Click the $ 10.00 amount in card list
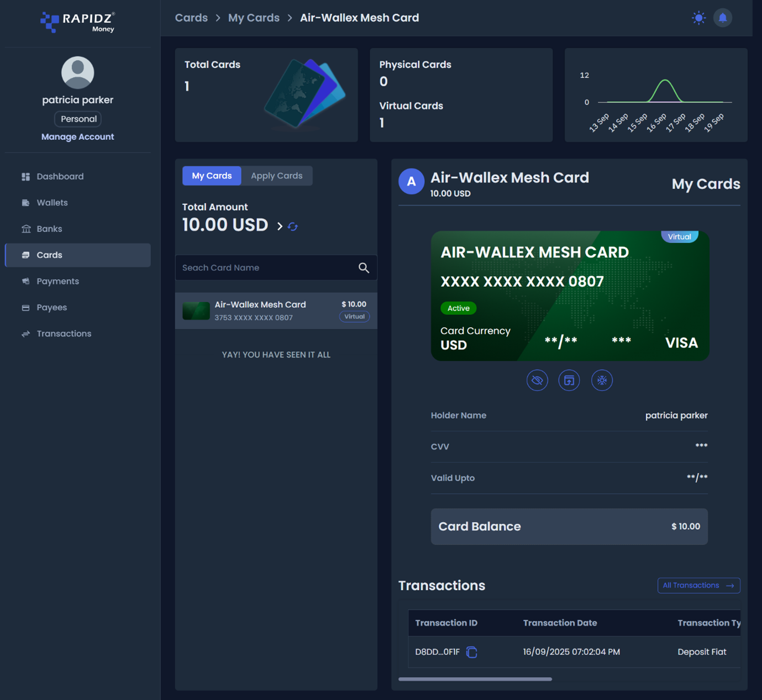The width and height of the screenshot is (762, 700). (354, 304)
